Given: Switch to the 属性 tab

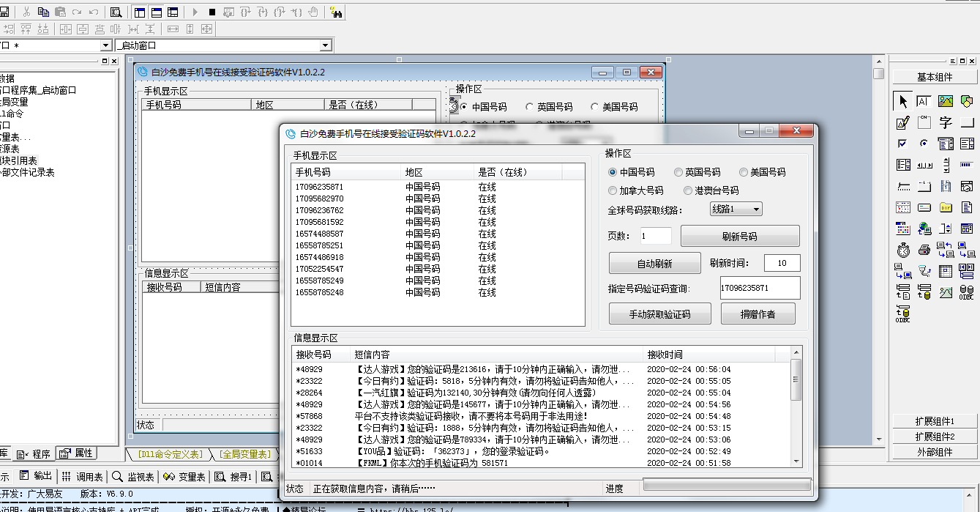Looking at the screenshot, I should 76,453.
